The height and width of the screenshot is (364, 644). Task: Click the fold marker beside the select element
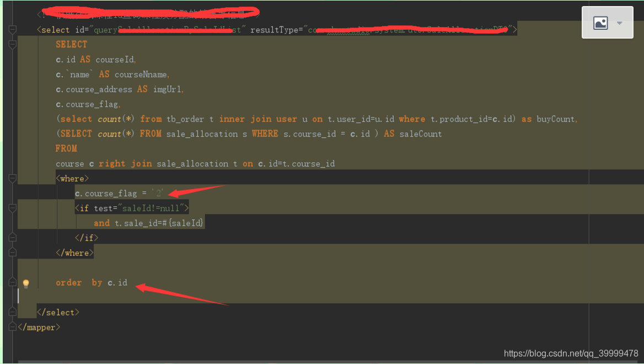pos(12,30)
